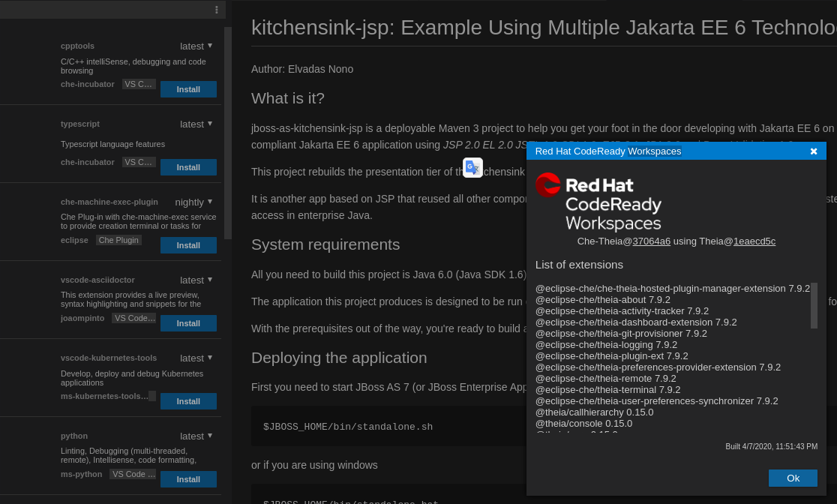Install the python plugin
This screenshot has width=837, height=504.
click(x=188, y=479)
